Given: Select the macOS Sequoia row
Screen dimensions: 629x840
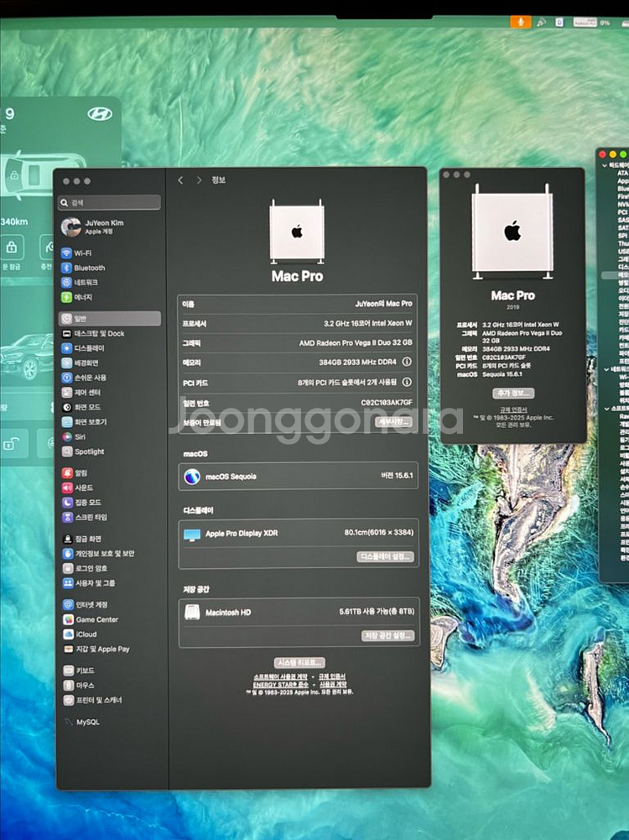Looking at the screenshot, I should tap(299, 477).
